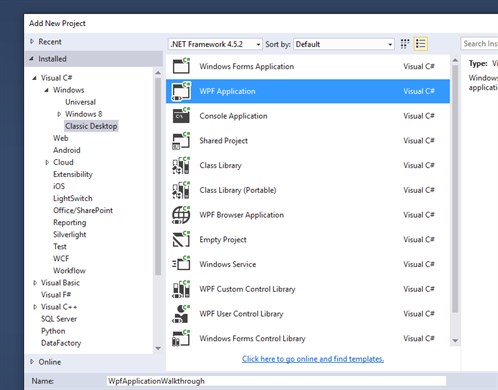Select the Workflow category

click(x=69, y=270)
